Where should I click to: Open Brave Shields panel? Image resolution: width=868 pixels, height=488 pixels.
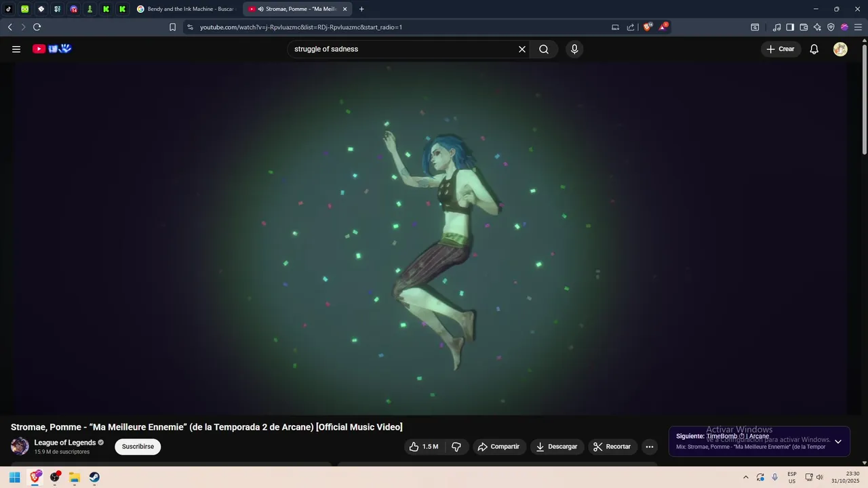[648, 27]
